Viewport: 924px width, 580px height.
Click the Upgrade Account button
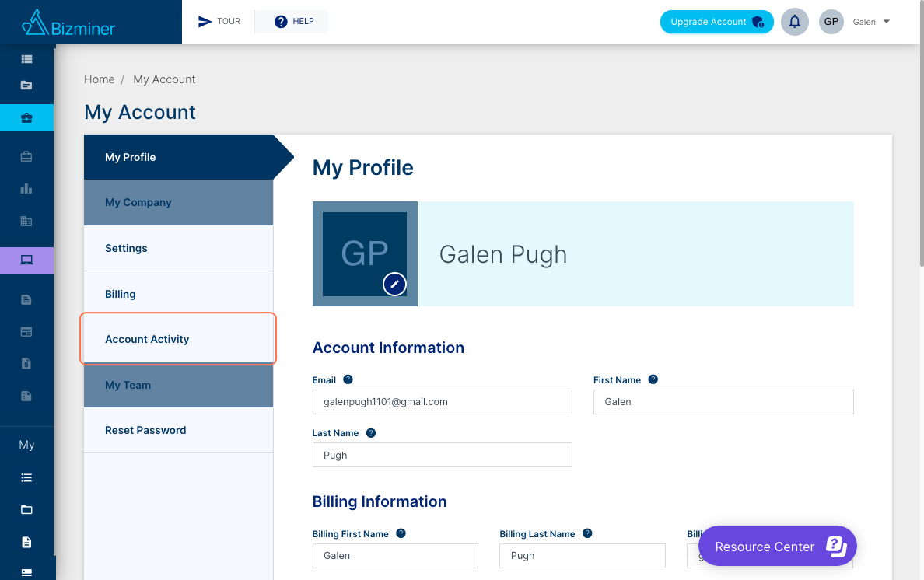tap(716, 22)
